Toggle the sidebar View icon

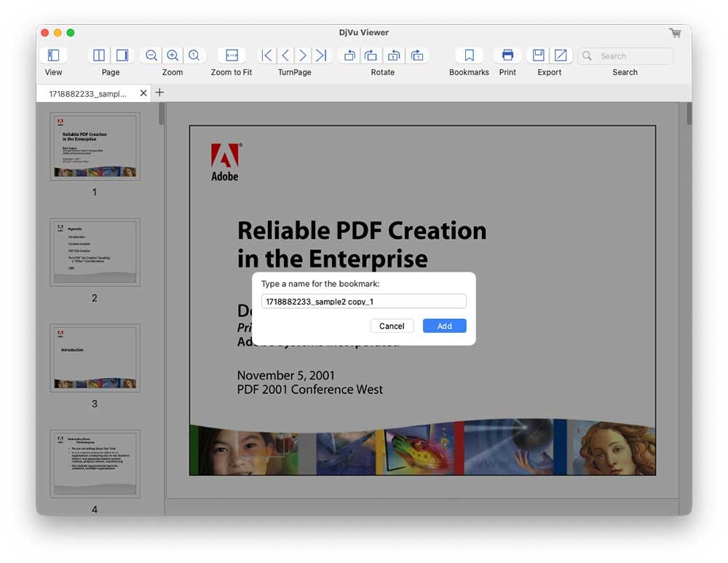[x=53, y=56]
